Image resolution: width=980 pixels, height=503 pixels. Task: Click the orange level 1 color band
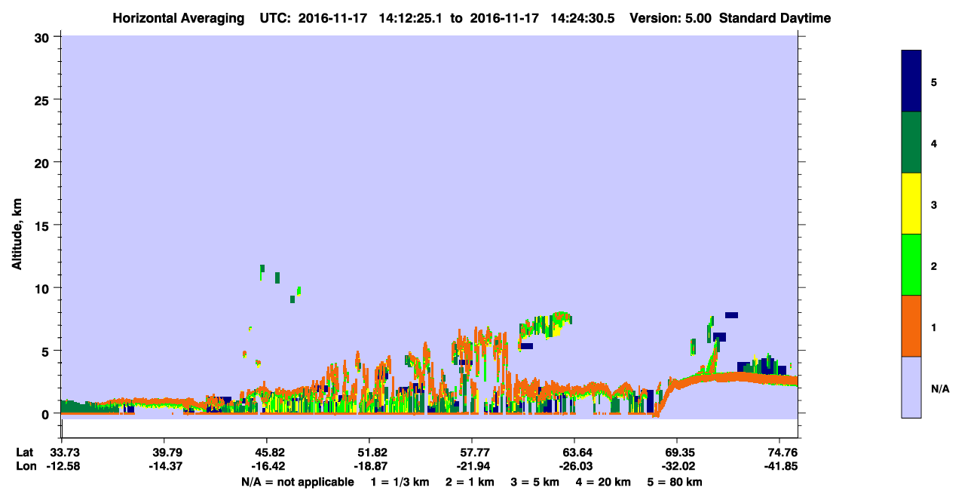point(911,326)
